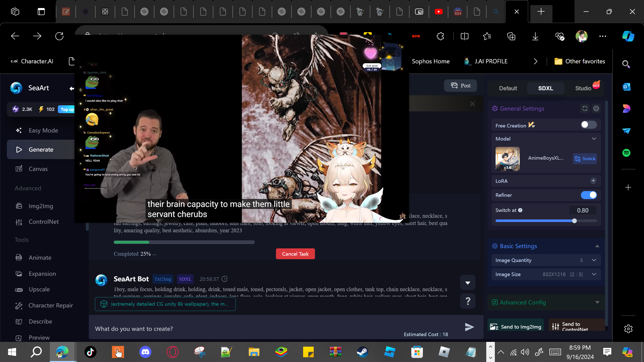Open Canvas from the sidebar
This screenshot has width=644, height=362.
[x=38, y=169]
